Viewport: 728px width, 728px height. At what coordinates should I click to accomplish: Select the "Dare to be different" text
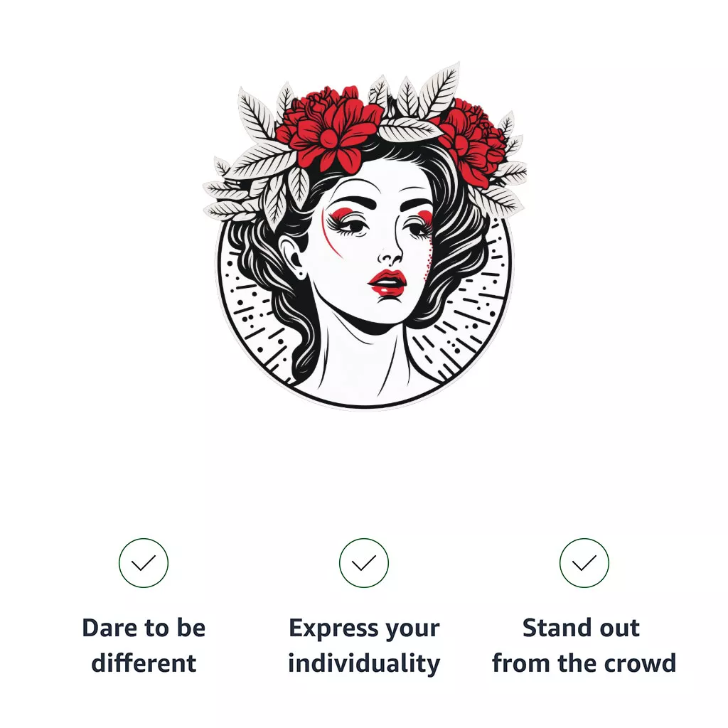point(144,646)
